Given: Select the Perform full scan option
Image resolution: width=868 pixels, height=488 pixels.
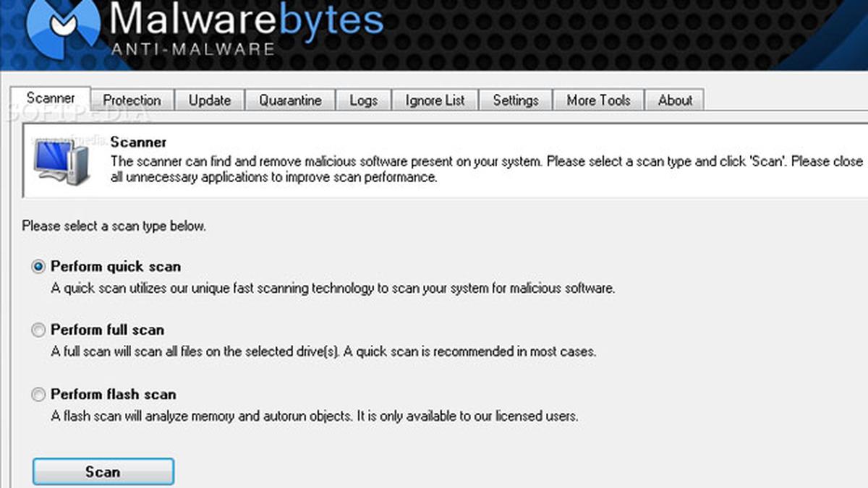Looking at the screenshot, I should coord(38,330).
